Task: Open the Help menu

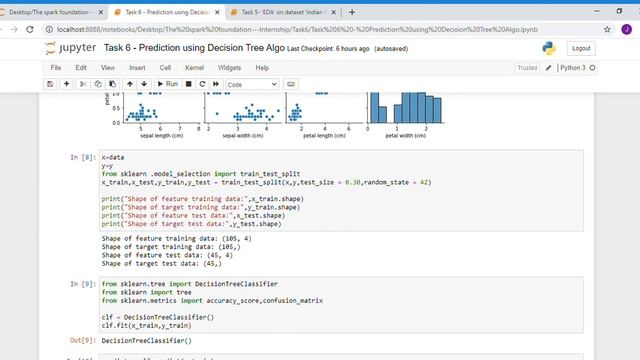Action: [x=262, y=68]
